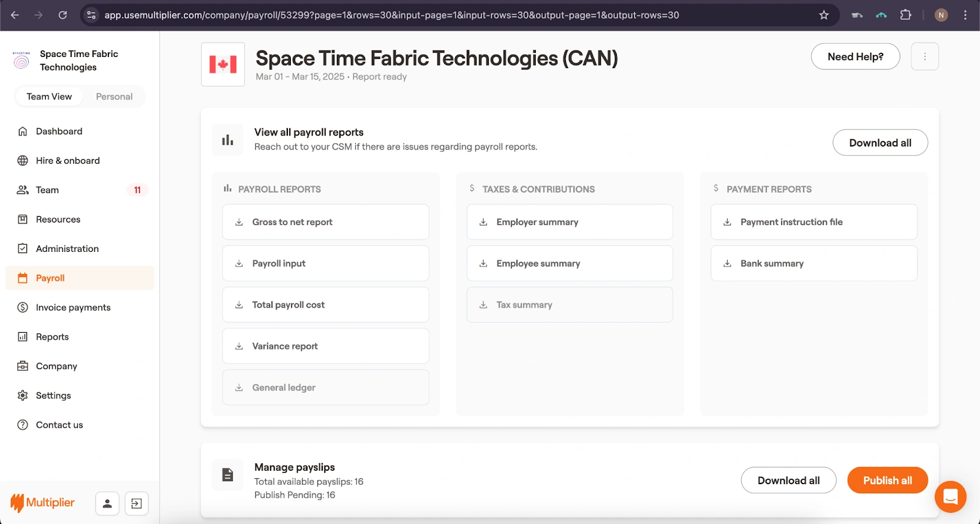The image size is (980, 524).
Task: Click the Publish all button
Action: tap(888, 480)
